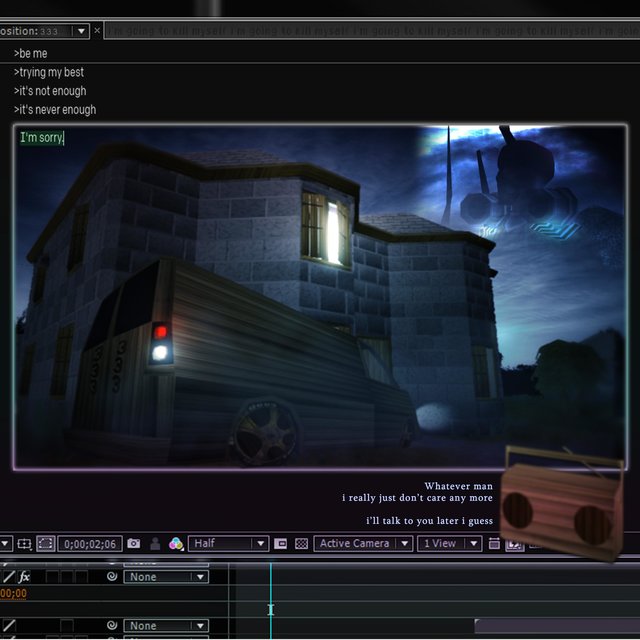Click the "i really just don't care any more" caption
This screenshot has width=640, height=640.
tap(417, 498)
